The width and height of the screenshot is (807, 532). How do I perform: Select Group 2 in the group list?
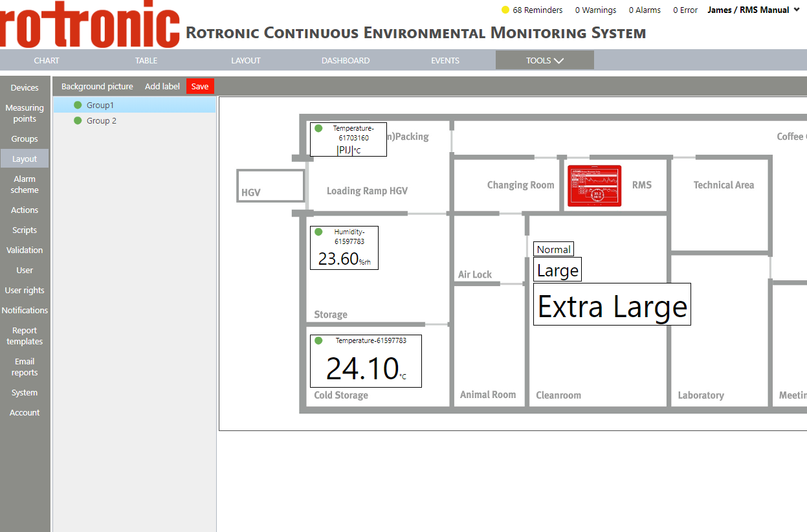coord(135,120)
